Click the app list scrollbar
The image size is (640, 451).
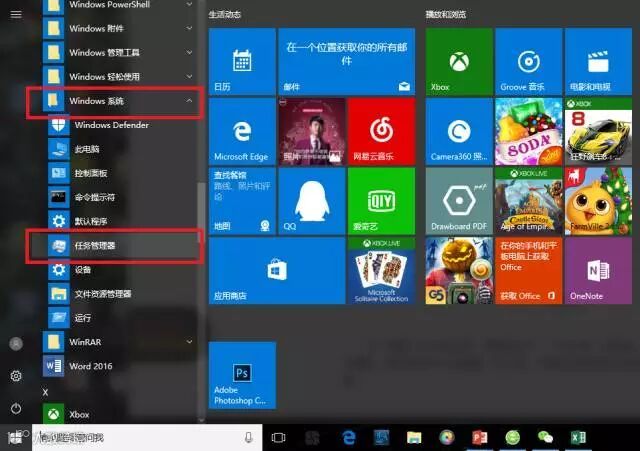pyautogui.click(x=201, y=212)
